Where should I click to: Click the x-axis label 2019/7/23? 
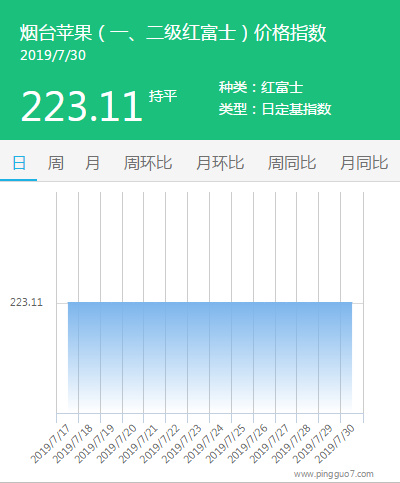[x=183, y=444]
